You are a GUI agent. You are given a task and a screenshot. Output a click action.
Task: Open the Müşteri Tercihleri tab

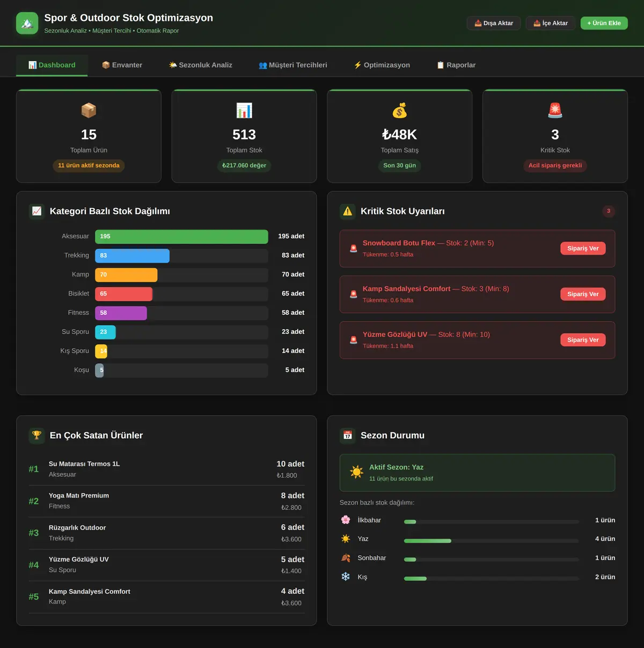[293, 65]
